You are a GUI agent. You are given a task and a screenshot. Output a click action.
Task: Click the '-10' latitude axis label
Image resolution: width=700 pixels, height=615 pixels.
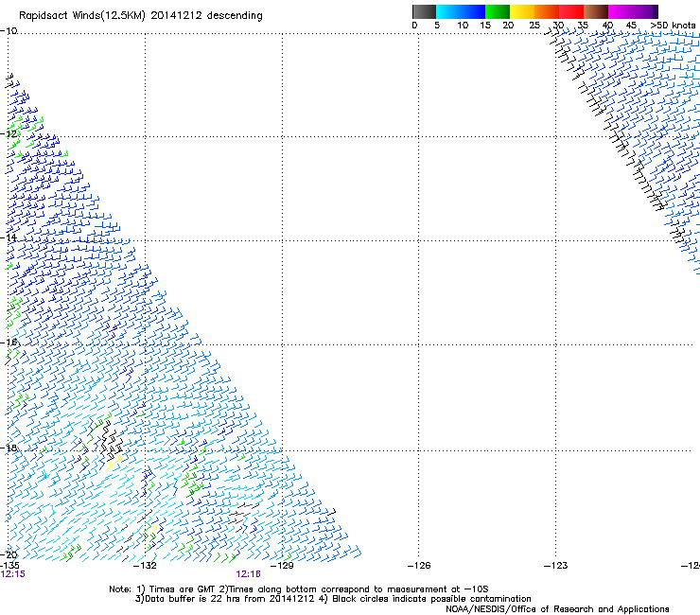9,31
